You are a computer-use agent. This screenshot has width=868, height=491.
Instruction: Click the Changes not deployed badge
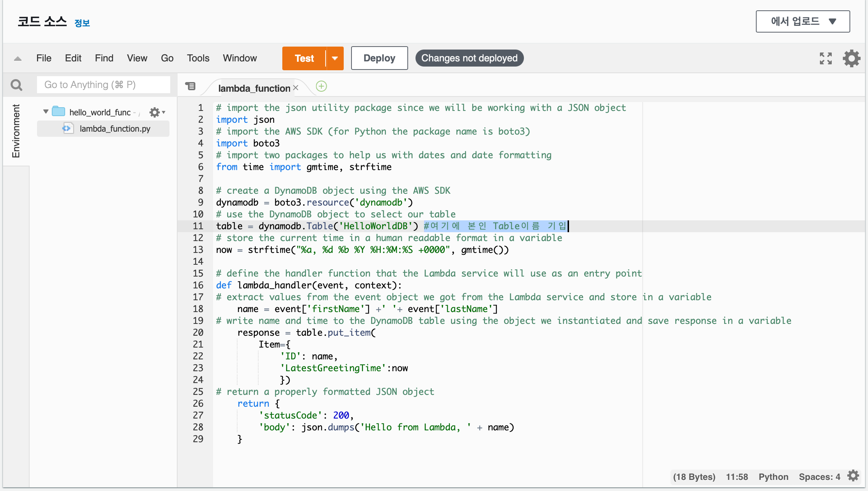[x=469, y=58]
